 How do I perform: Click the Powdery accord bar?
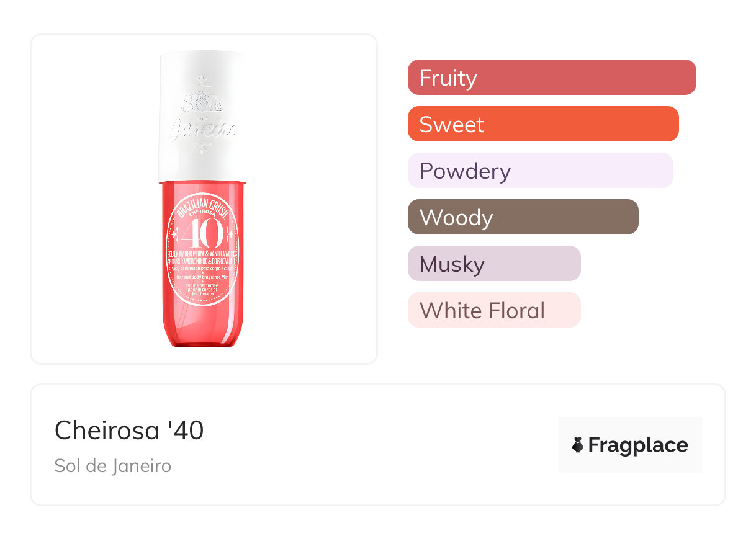click(x=540, y=171)
